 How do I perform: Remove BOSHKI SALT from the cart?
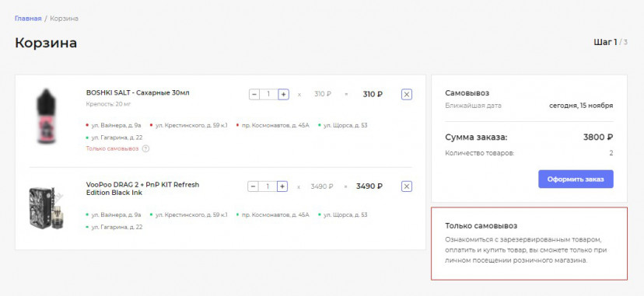407,95
